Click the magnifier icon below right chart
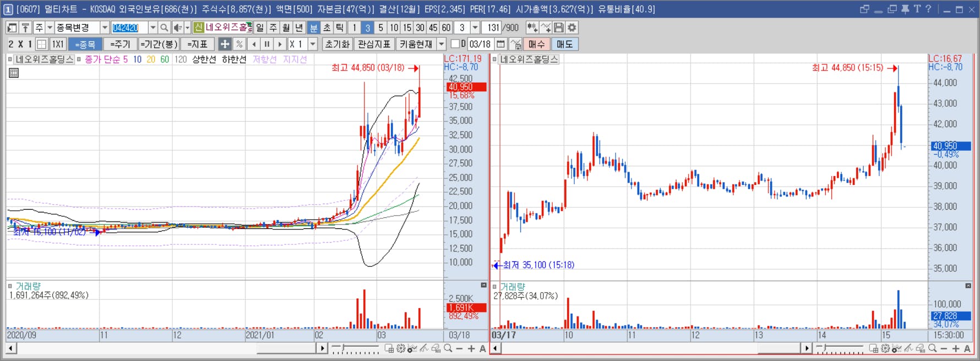This screenshot has width=980, height=361. [932, 348]
